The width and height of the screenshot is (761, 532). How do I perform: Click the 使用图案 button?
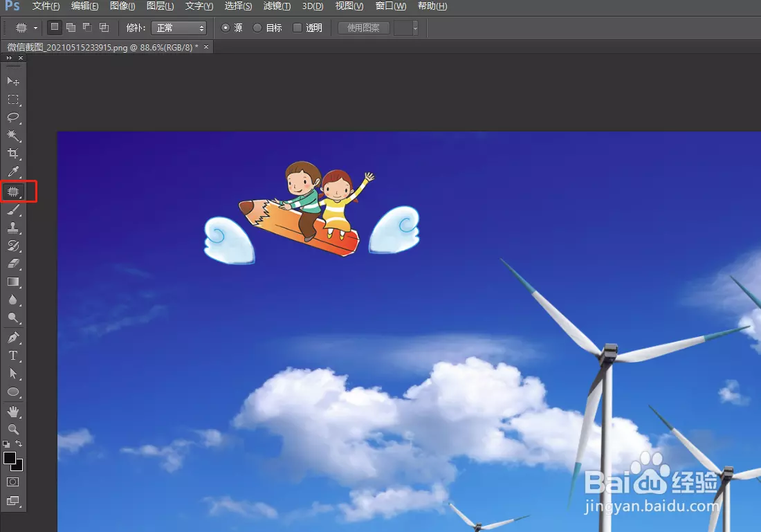point(364,28)
